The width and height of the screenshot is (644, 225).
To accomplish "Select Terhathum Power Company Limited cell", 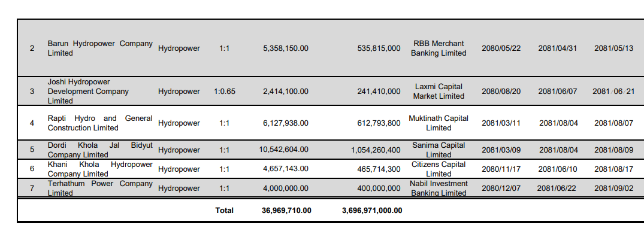I will click(100, 188).
